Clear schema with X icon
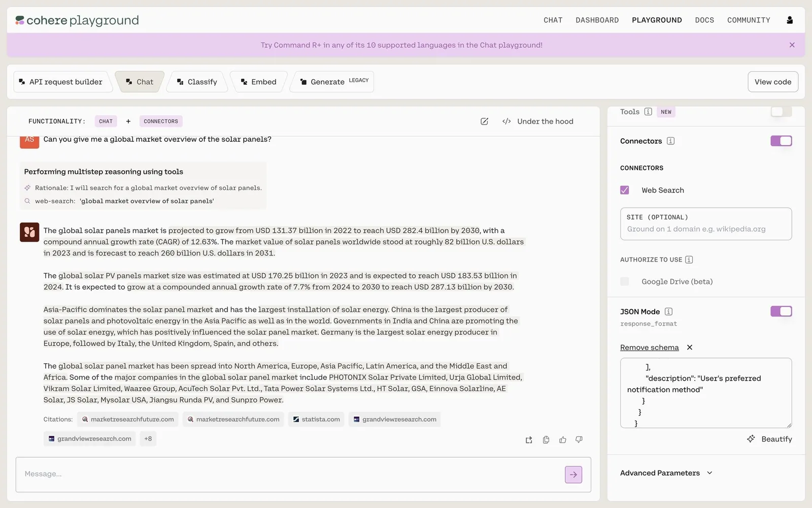 (690, 347)
